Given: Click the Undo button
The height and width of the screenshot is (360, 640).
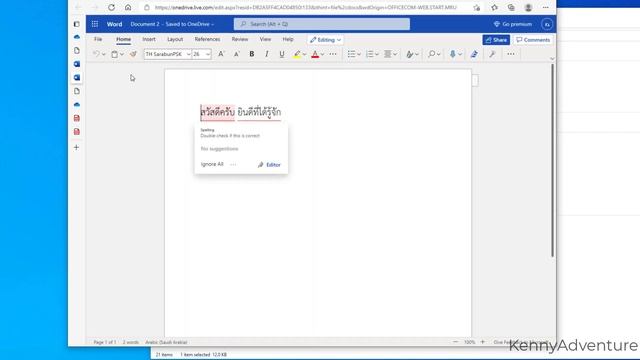Looking at the screenshot, I should point(96,54).
